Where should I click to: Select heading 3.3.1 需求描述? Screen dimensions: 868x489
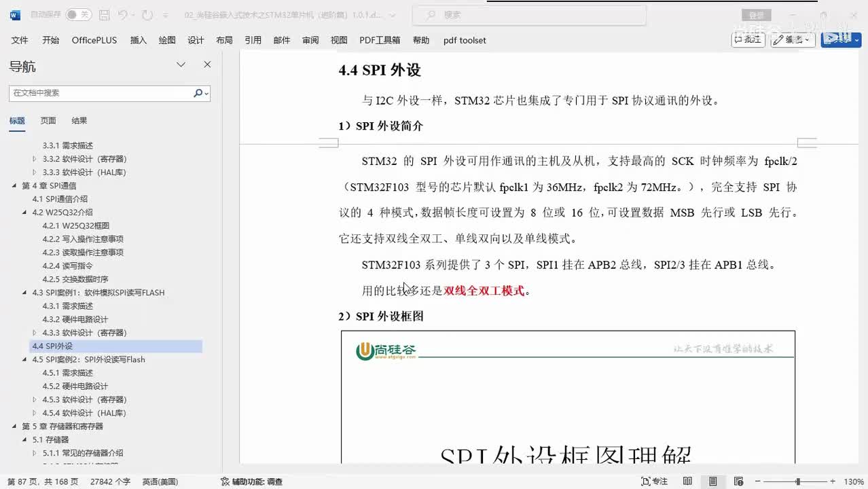click(x=68, y=145)
